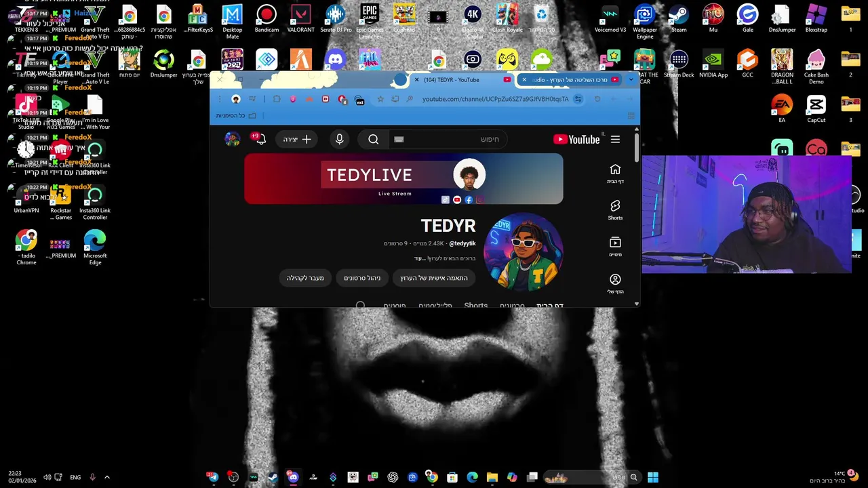
Task: Click the Go to community (מעבר לקהילה) button
Action: pos(305,278)
